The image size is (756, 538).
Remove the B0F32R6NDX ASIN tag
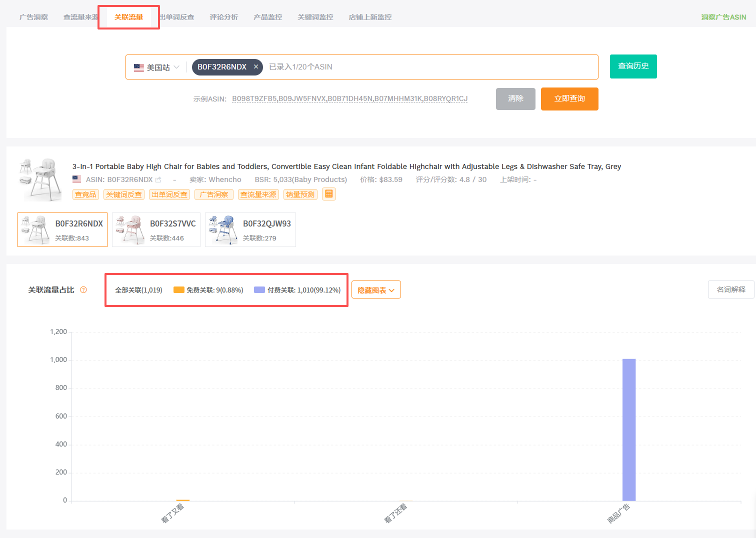pos(256,67)
